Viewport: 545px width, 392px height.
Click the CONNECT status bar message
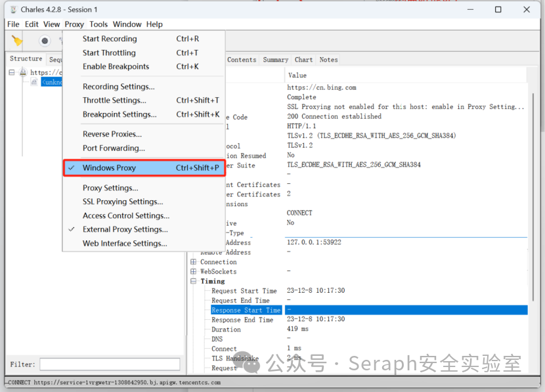[114, 382]
